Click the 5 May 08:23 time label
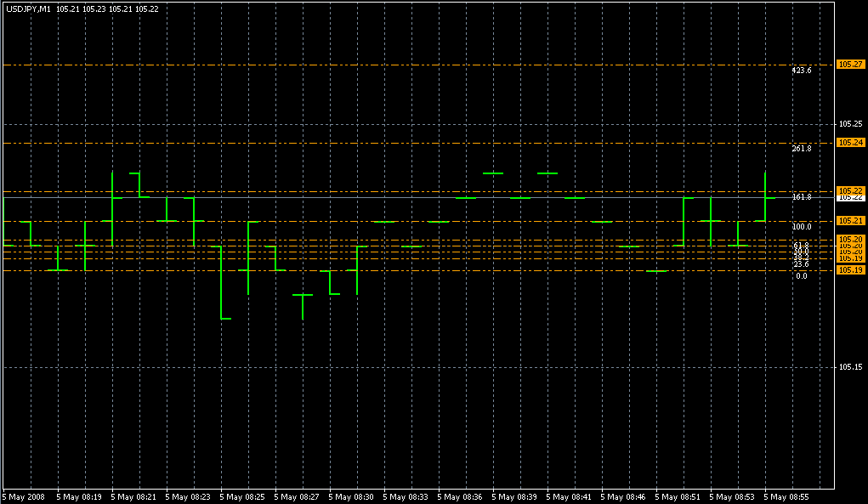This screenshot has height=504, width=868. pyautogui.click(x=188, y=496)
